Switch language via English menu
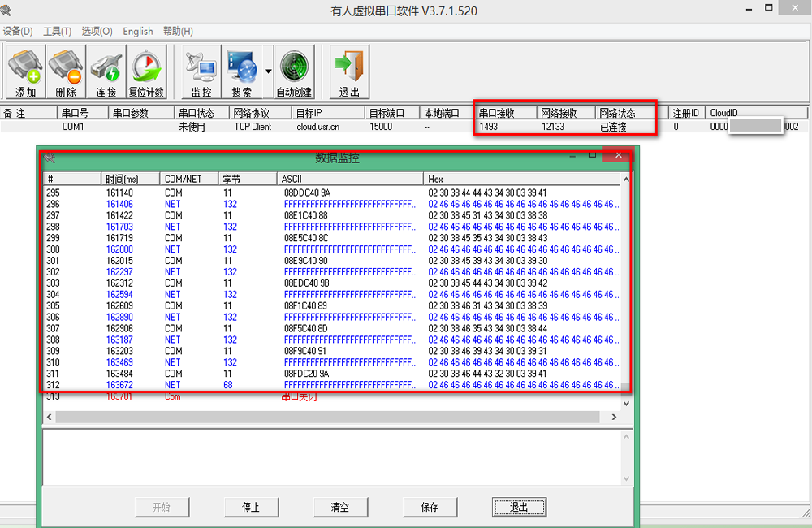Screen dimensions: 812x528 point(137,32)
